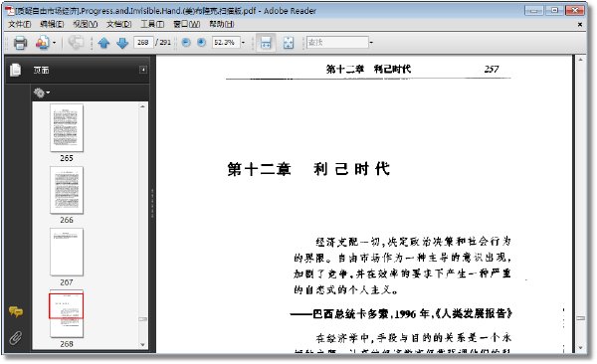Toggle the fit one full page icon

[x=289, y=43]
